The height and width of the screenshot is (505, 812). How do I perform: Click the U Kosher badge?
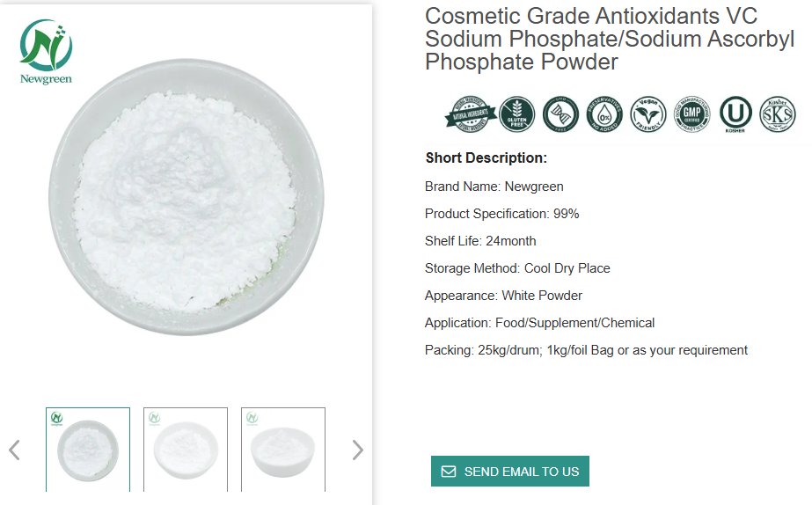(x=735, y=114)
